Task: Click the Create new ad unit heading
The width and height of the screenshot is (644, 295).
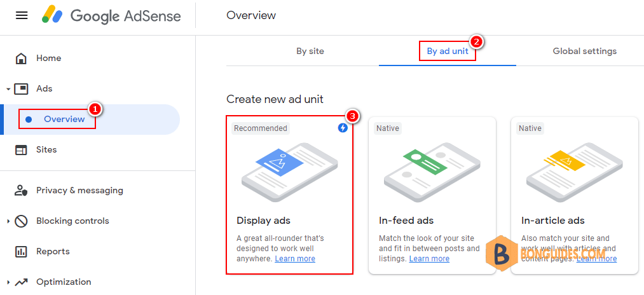Action: 275,99
